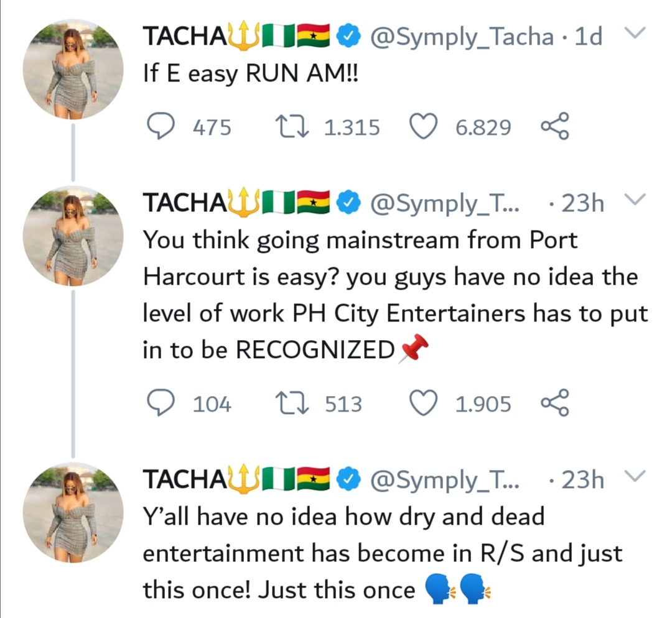Expand the menu arrow on the Port Harcourt tweet
Viewport: 672px width, 618px height.
[634, 201]
